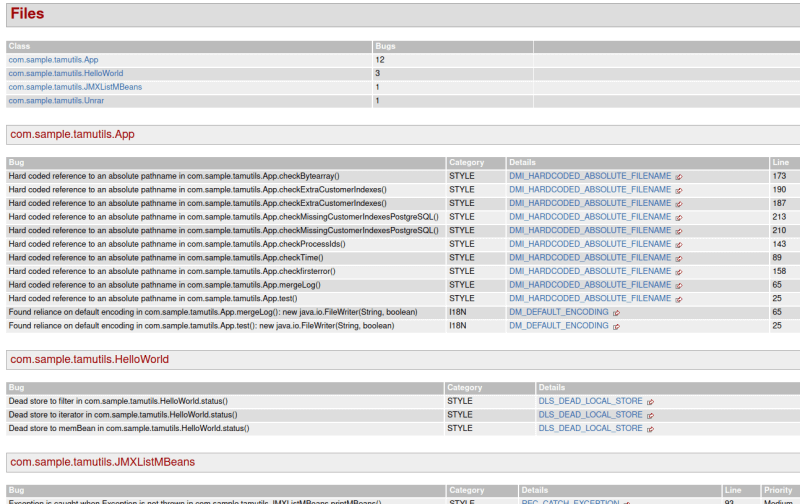Click external-link icon beside DM_DEFAULT_ENCODING App.test row

tap(616, 326)
